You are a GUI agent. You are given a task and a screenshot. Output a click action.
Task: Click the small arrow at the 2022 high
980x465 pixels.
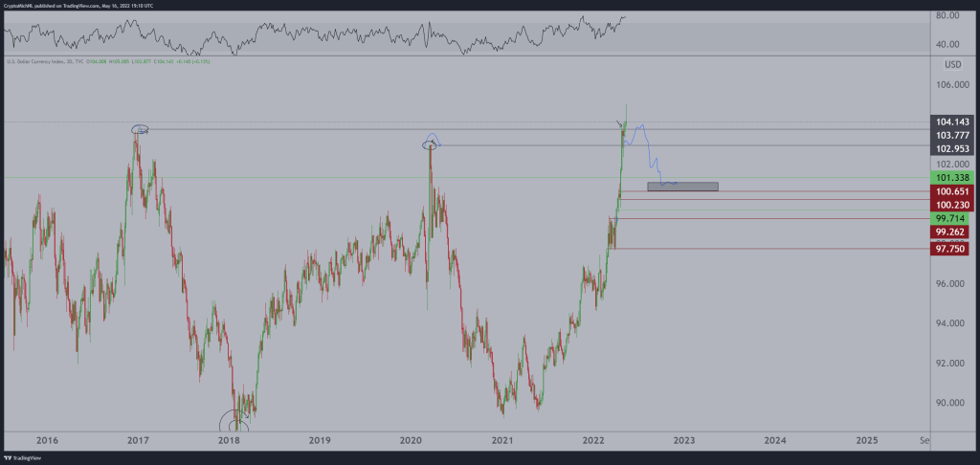point(617,122)
